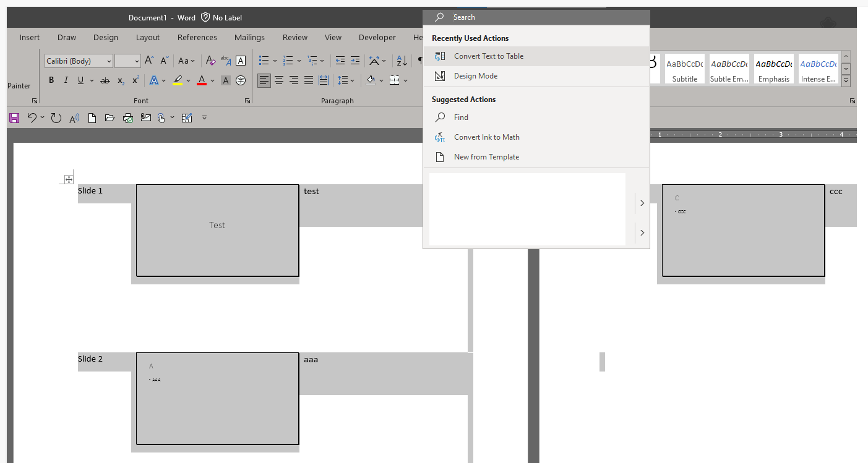
Task: Open the Calibri (Body) font name dropdown
Action: point(109,61)
